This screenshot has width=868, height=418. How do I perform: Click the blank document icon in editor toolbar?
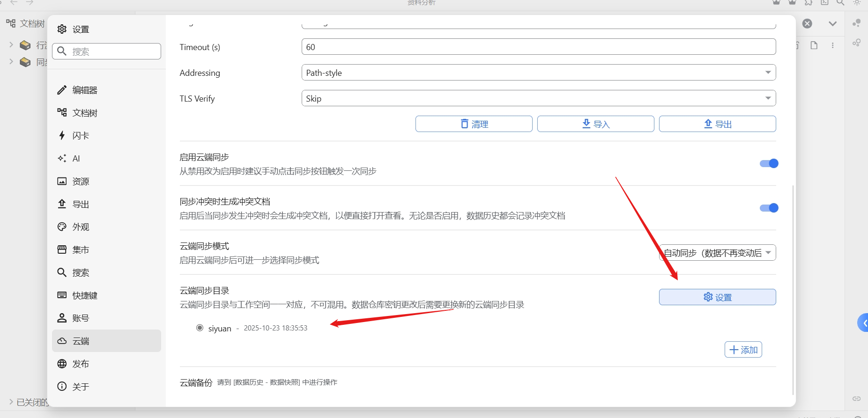point(814,45)
